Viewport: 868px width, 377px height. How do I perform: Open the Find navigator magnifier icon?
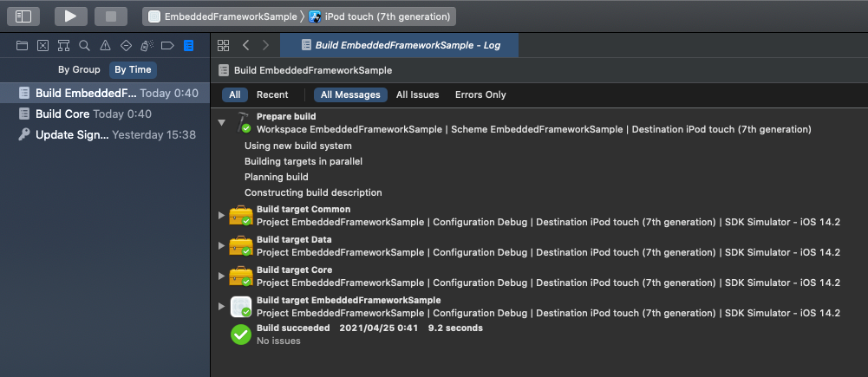(x=84, y=45)
